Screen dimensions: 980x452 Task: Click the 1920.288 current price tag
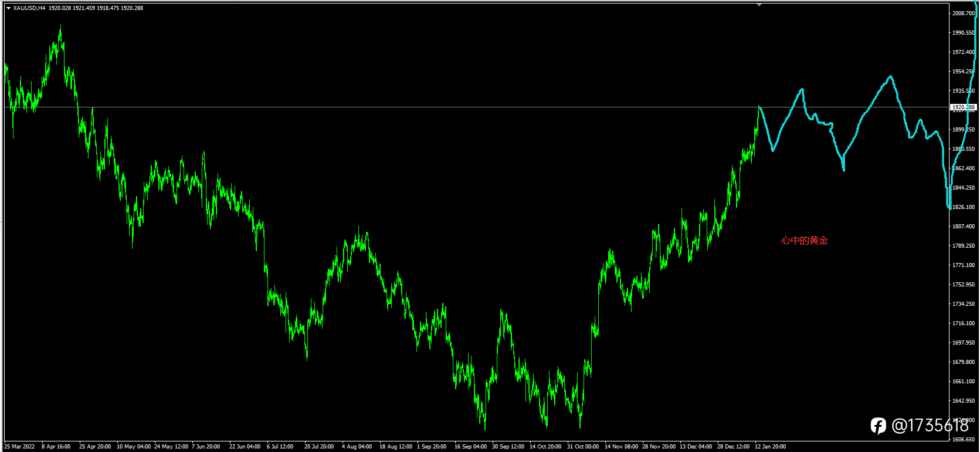pos(964,107)
